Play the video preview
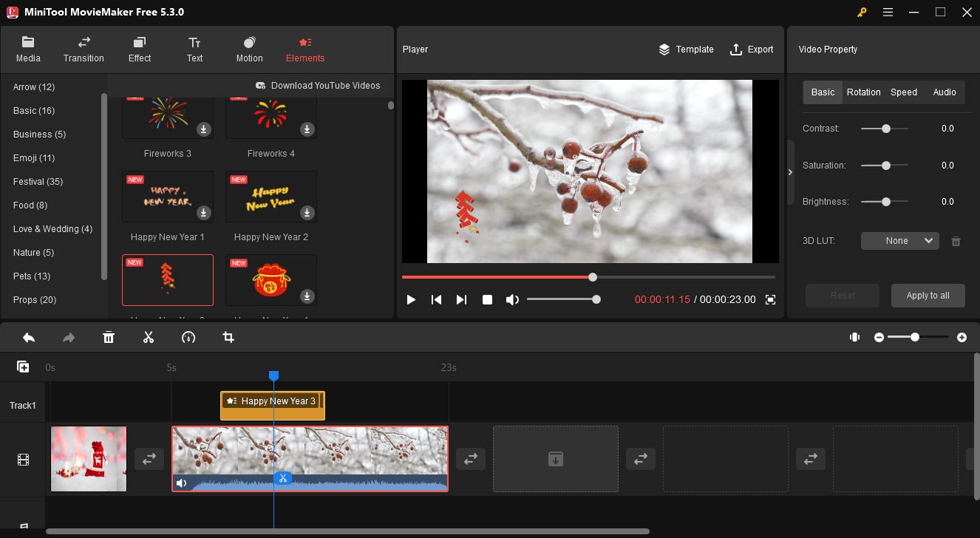980x538 pixels. 412,299
